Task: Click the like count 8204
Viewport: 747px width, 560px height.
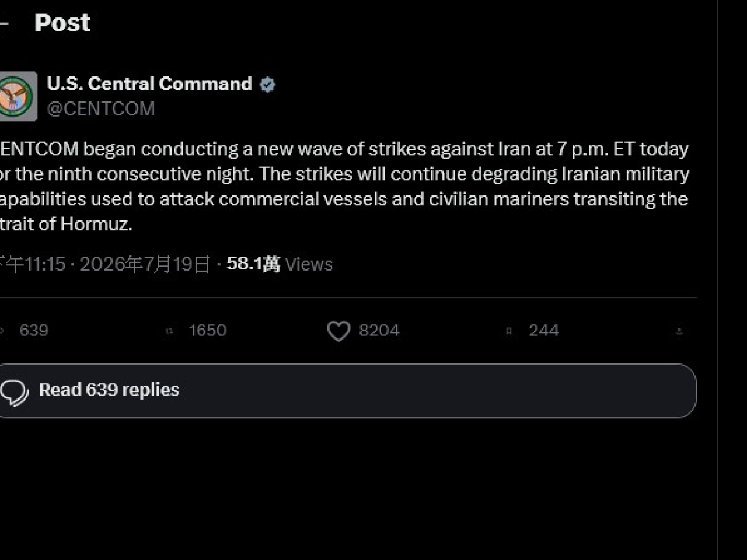Action: click(x=379, y=331)
